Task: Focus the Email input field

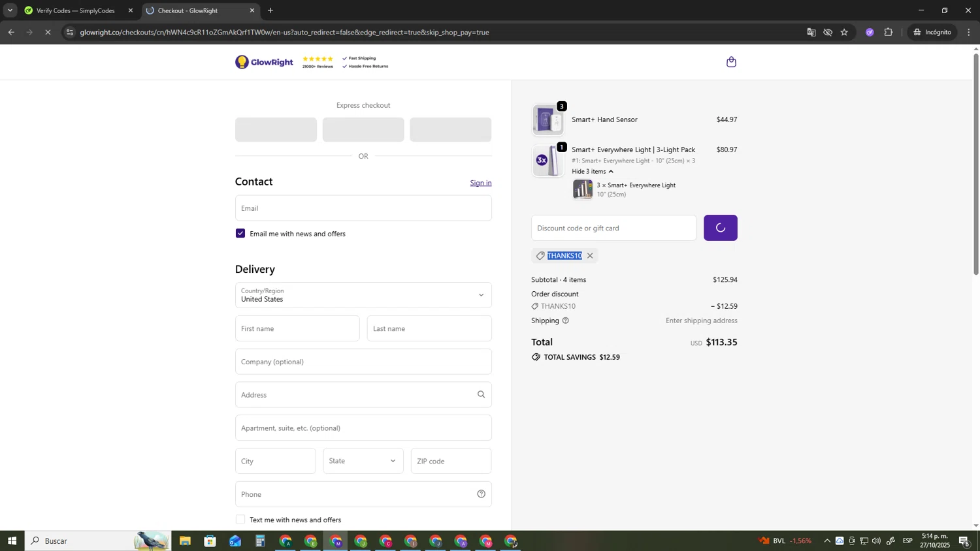Action: click(363, 208)
